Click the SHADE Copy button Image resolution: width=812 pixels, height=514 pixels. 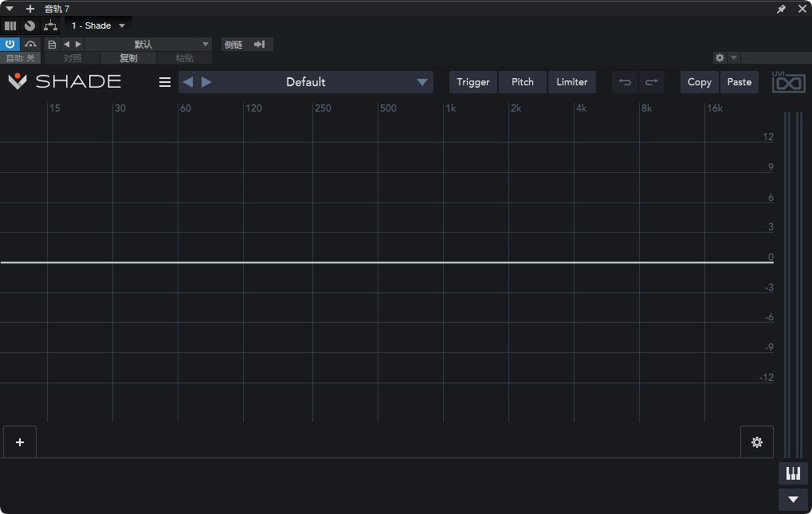tap(700, 82)
